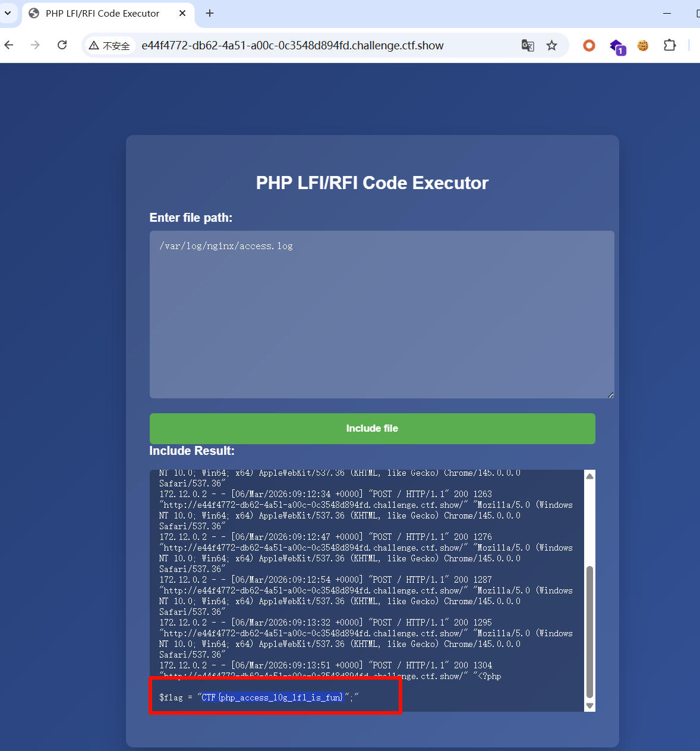Viewport: 700px width, 751px height.
Task: Focus the file path text area
Action: point(381,314)
